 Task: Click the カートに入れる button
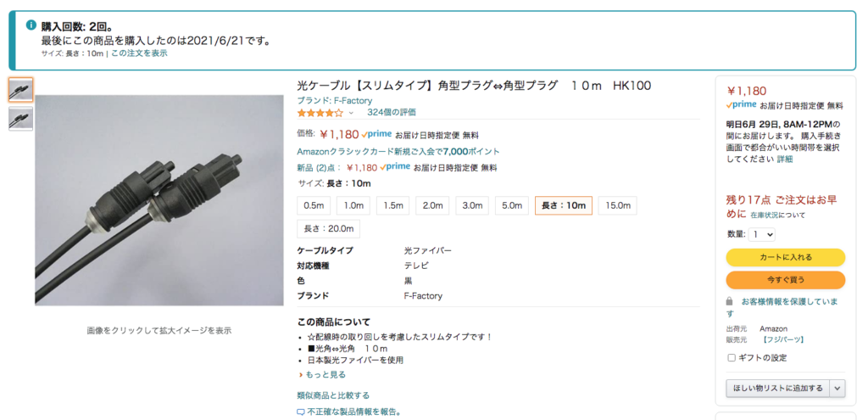(x=786, y=258)
